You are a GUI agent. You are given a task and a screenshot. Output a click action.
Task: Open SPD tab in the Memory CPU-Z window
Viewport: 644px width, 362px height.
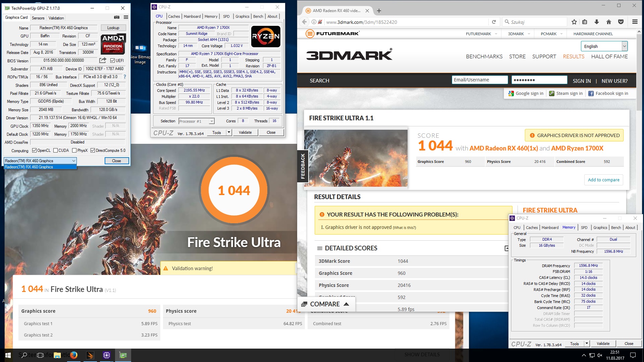tap(584, 228)
